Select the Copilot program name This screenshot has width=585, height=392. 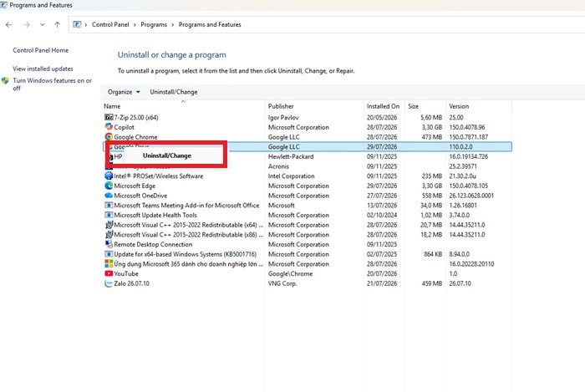124,127
